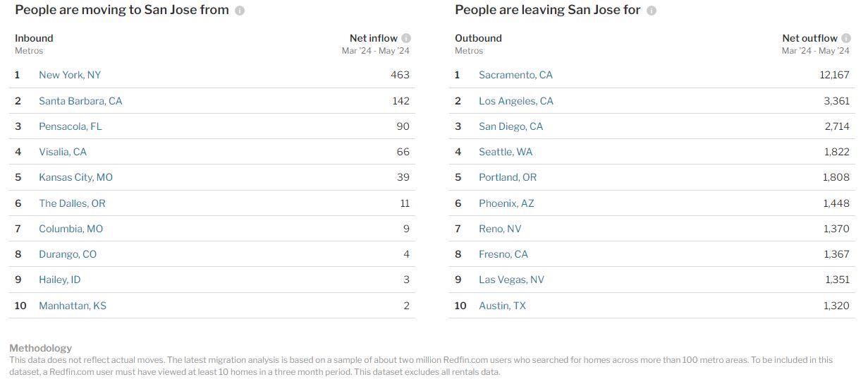Select the Pensacola, FL inbound metro

coord(71,126)
